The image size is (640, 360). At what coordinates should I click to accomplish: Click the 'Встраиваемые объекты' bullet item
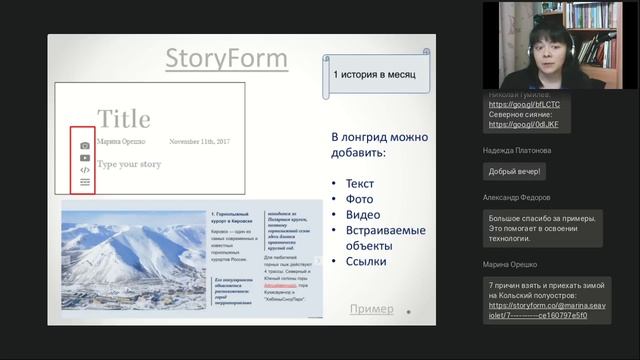click(x=386, y=238)
